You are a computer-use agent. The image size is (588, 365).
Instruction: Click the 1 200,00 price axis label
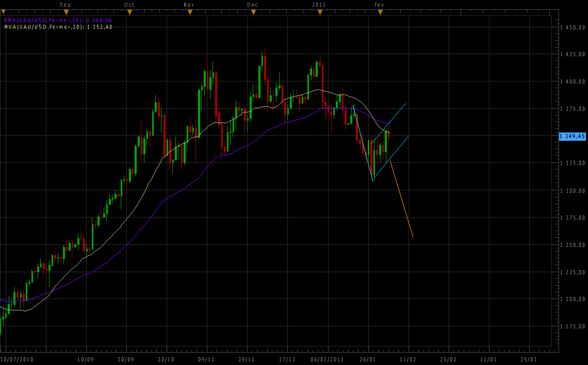[x=573, y=300]
